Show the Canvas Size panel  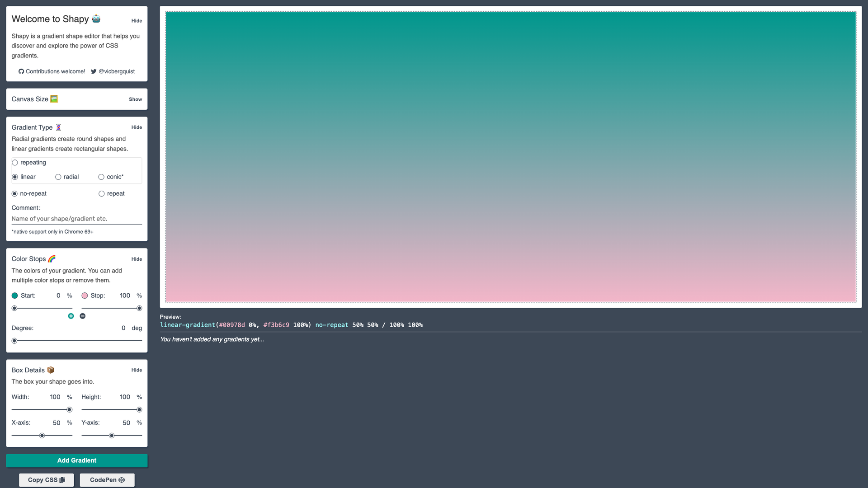coord(135,99)
